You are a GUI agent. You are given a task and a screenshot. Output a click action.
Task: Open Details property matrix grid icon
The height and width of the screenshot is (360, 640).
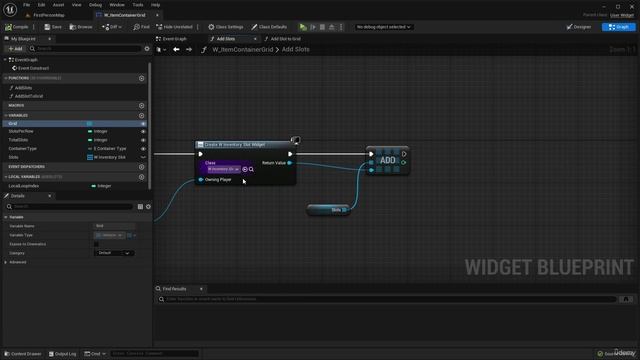(140, 207)
